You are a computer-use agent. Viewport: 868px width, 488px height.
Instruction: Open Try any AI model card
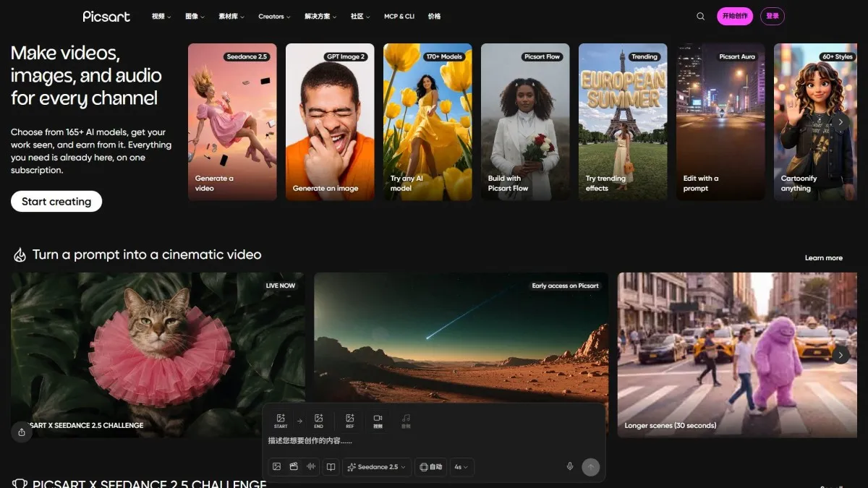[x=427, y=121]
